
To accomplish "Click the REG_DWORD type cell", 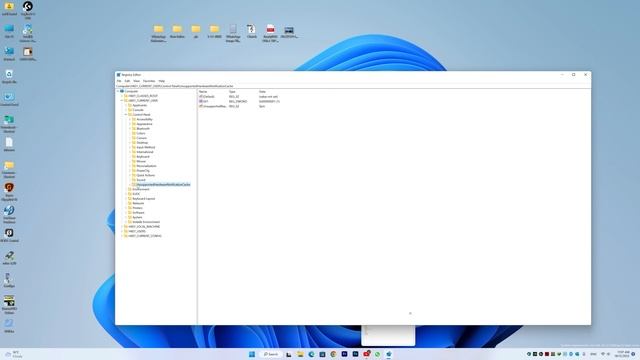I will [x=238, y=101].
